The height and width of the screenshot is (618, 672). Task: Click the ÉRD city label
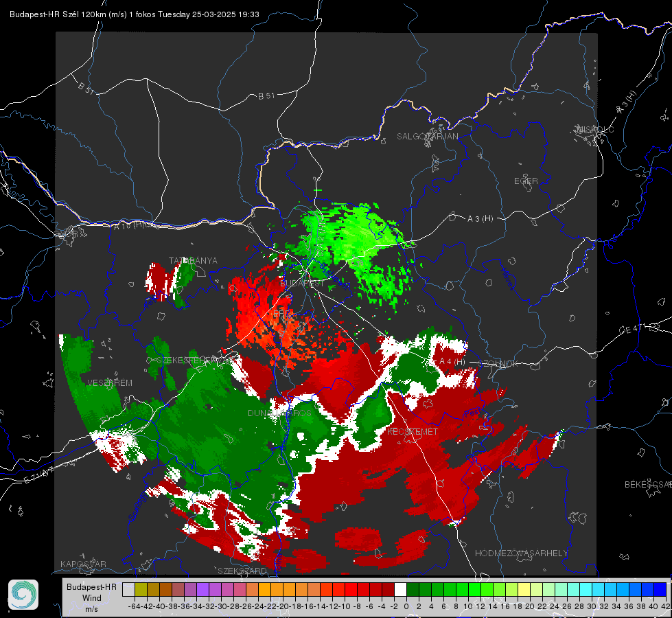point(281,314)
